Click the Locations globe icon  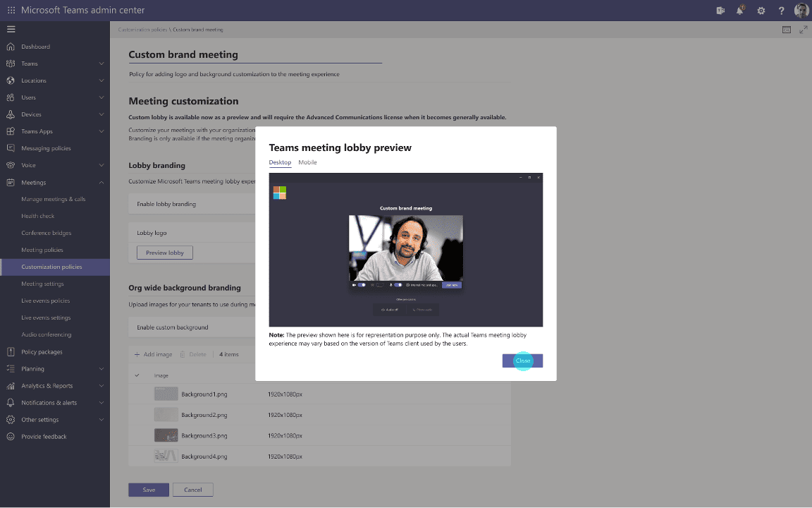[x=11, y=80]
